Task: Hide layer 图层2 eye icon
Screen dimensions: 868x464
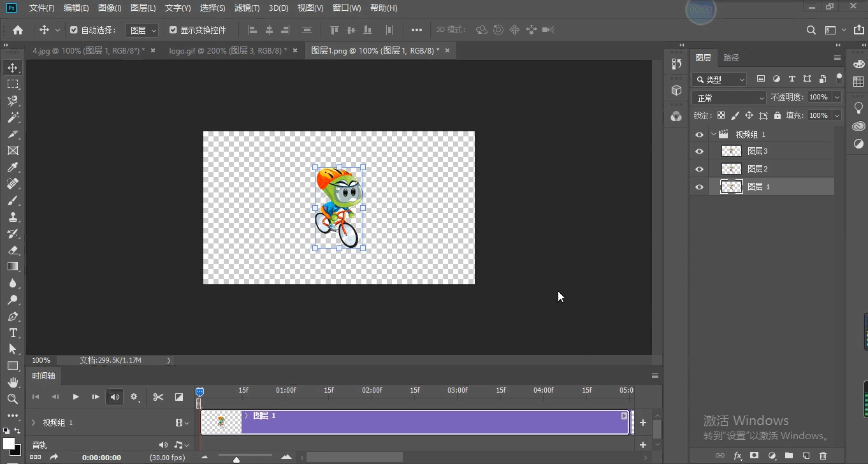Action: coord(699,169)
